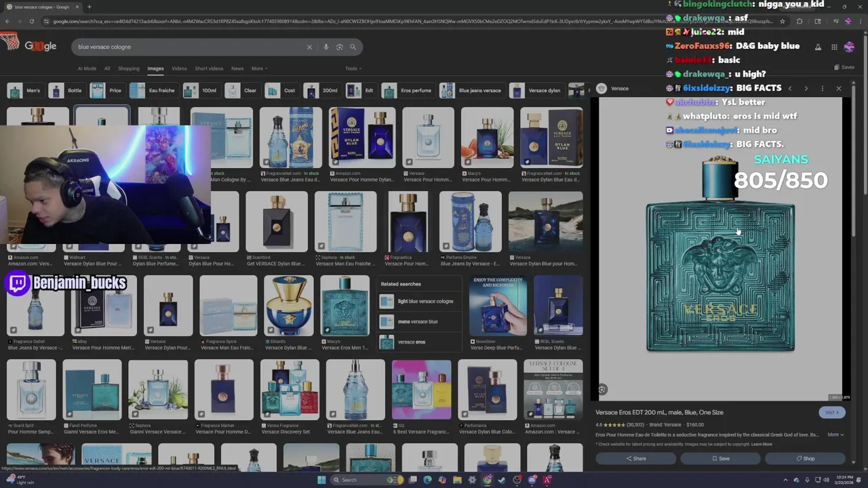Image resolution: width=868 pixels, height=488 pixels.
Task: Click the weather widget on the taskbar
Action: 20,480
